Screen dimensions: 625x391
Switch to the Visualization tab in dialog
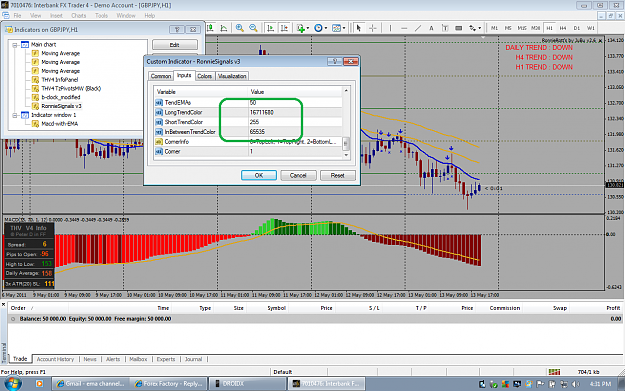point(232,76)
